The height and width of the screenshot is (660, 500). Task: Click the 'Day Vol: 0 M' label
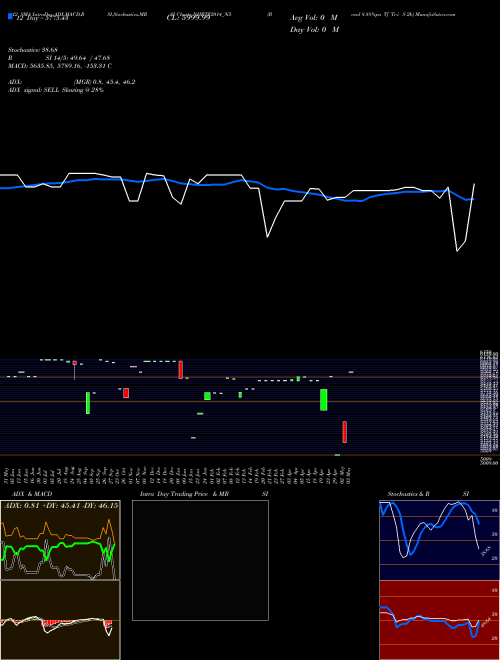314,30
